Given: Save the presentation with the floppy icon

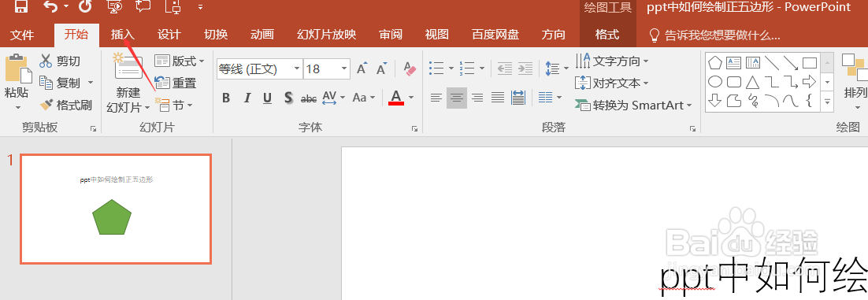Looking at the screenshot, I should coord(21,6).
